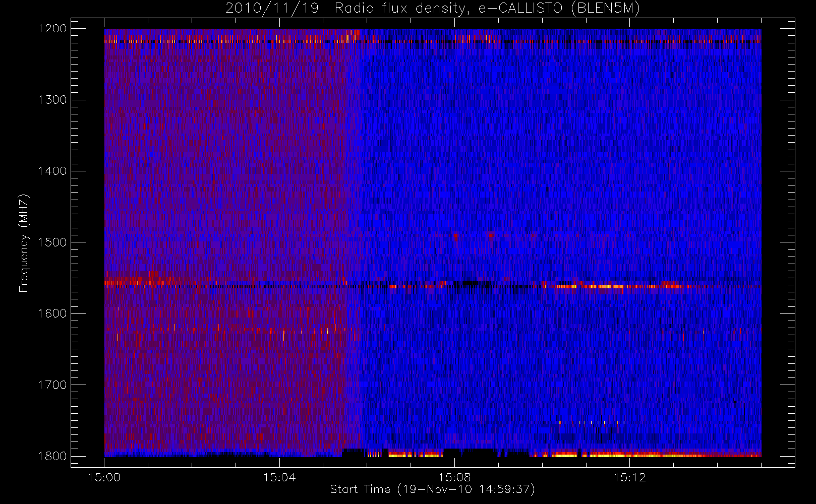Viewport: 816px width, 504px height.
Task: Click the 'Start Time (19-Nov-10 14:59:37)' label
Action: pyautogui.click(x=432, y=489)
